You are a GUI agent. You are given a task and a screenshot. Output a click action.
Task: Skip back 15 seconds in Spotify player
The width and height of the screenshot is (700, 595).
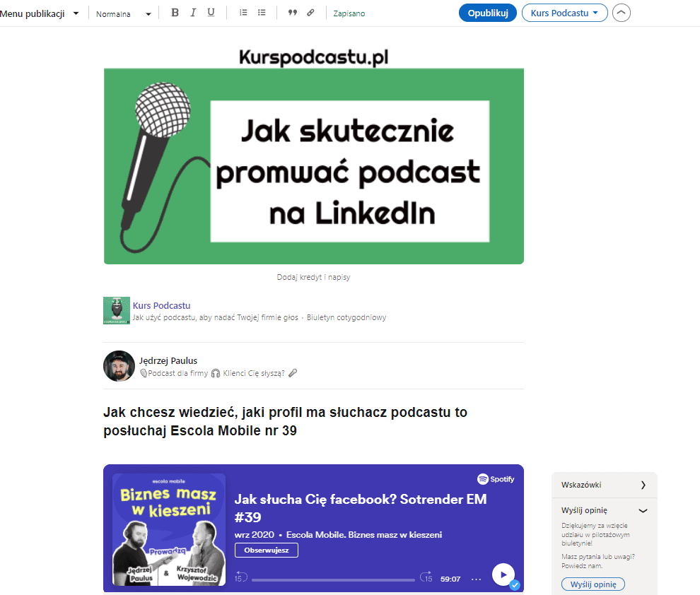(x=240, y=578)
